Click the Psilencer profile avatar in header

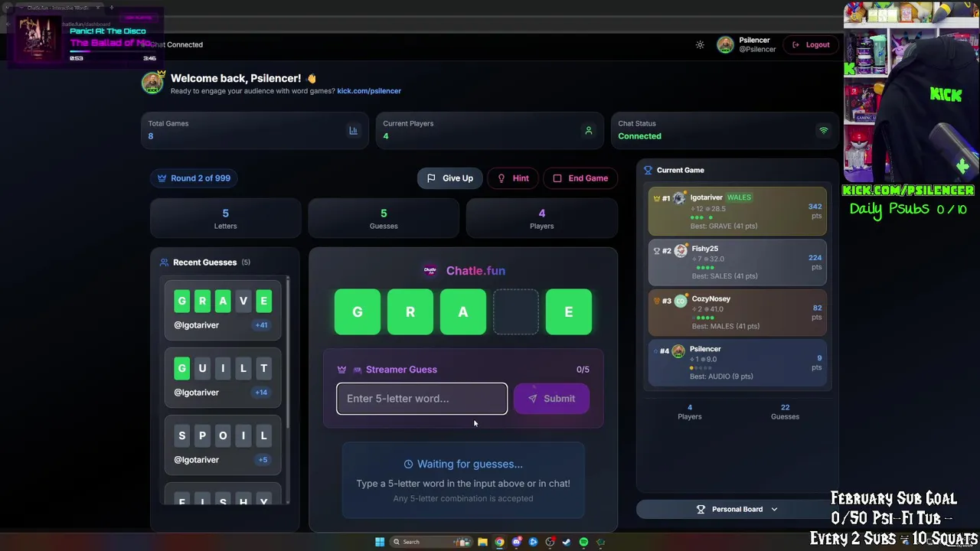click(x=725, y=44)
